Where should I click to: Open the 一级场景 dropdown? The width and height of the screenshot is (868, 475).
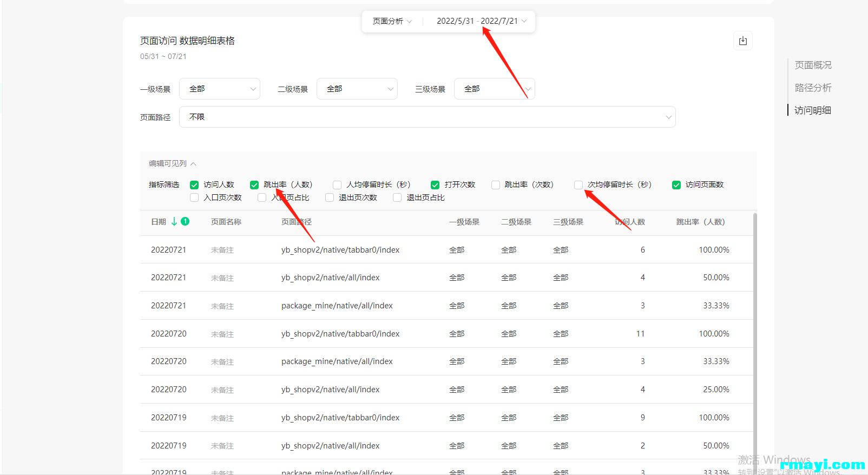(220, 89)
